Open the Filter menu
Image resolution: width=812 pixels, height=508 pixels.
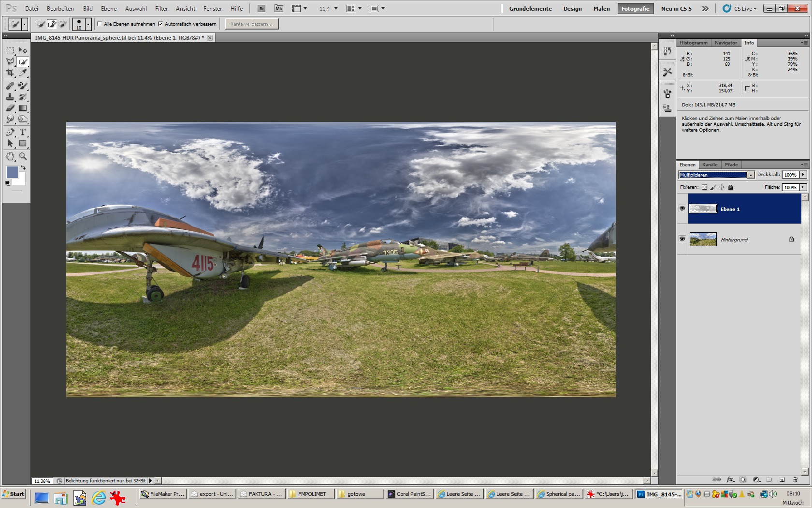coord(161,9)
